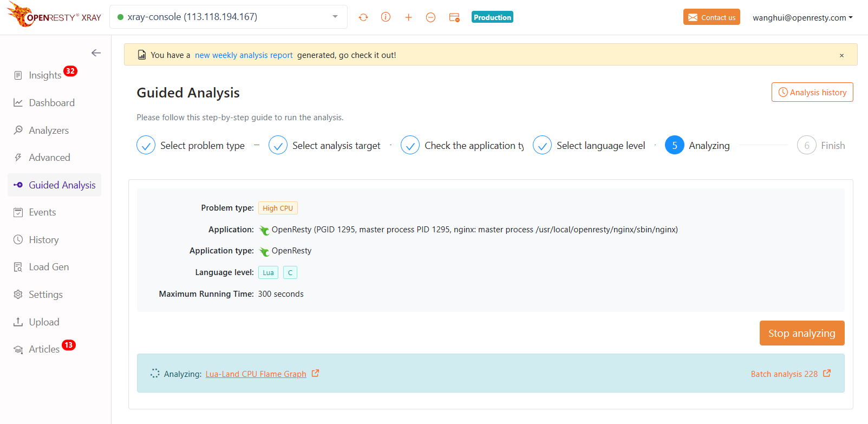Open Load Gen in the sidebar

point(49,267)
